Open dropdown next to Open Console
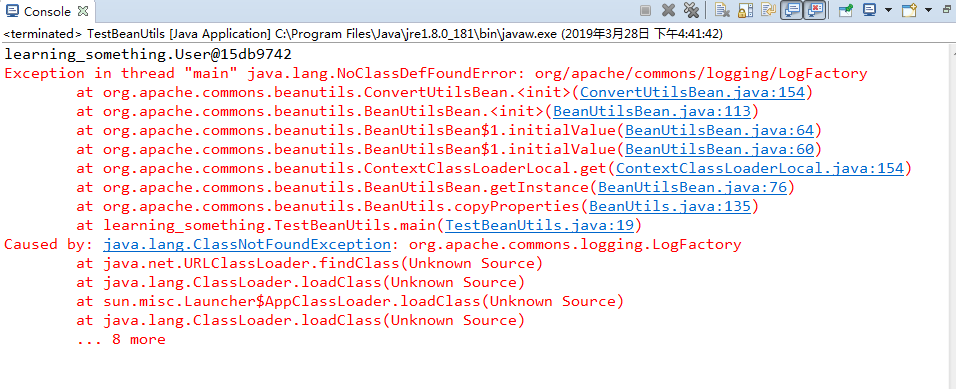 [929, 10]
